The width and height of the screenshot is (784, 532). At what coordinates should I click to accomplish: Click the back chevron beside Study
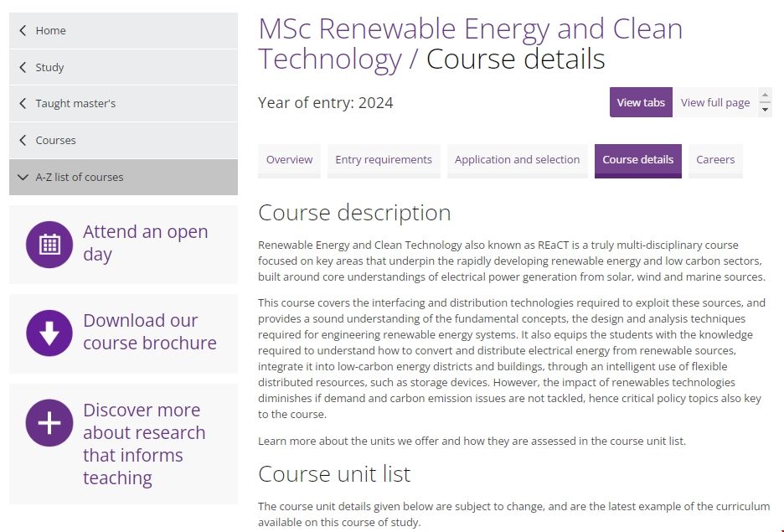(x=23, y=67)
